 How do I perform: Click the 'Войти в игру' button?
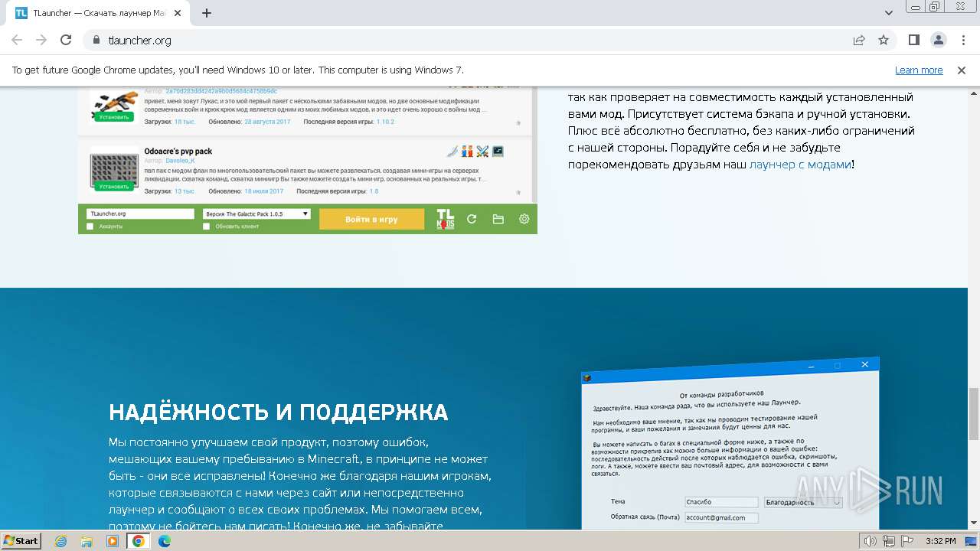(x=371, y=219)
